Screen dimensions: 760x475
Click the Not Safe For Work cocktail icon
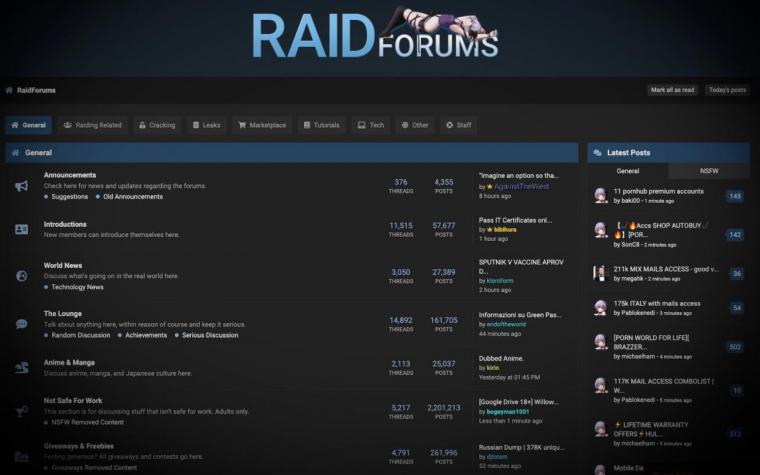21,412
